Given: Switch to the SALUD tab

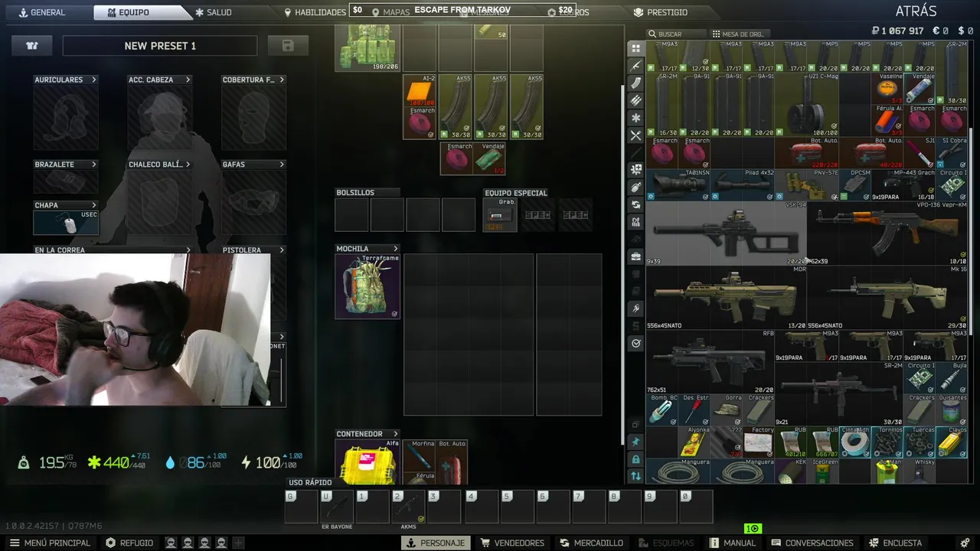Looking at the screenshot, I should [214, 12].
